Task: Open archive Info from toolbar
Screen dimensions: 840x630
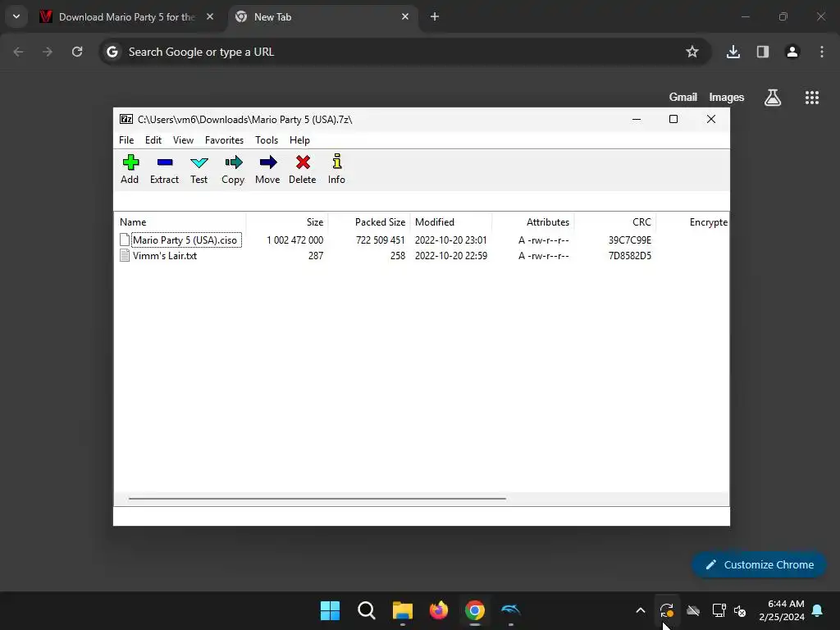Action: (336, 169)
